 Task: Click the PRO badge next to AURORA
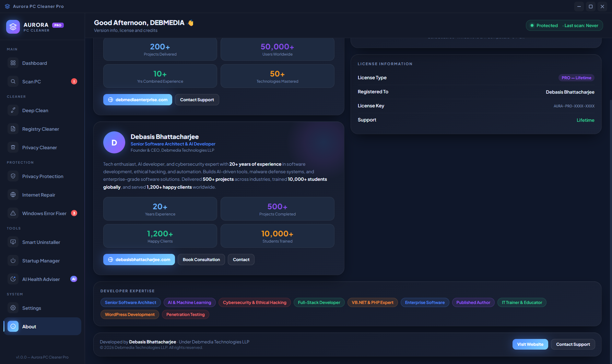(58, 25)
